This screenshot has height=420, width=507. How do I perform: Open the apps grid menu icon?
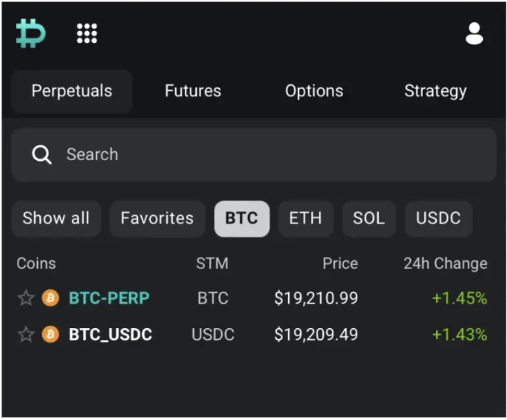[x=86, y=33]
